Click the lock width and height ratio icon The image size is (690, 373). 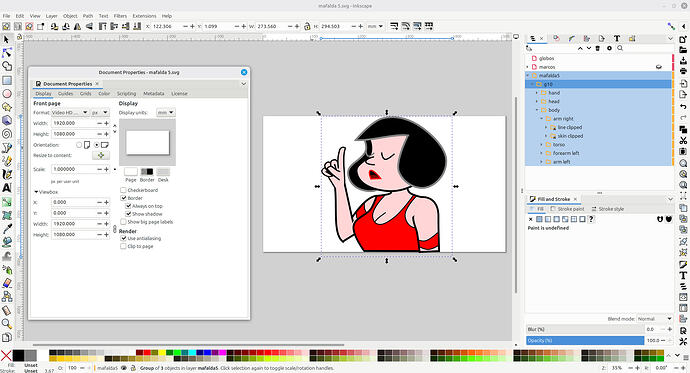pos(307,26)
